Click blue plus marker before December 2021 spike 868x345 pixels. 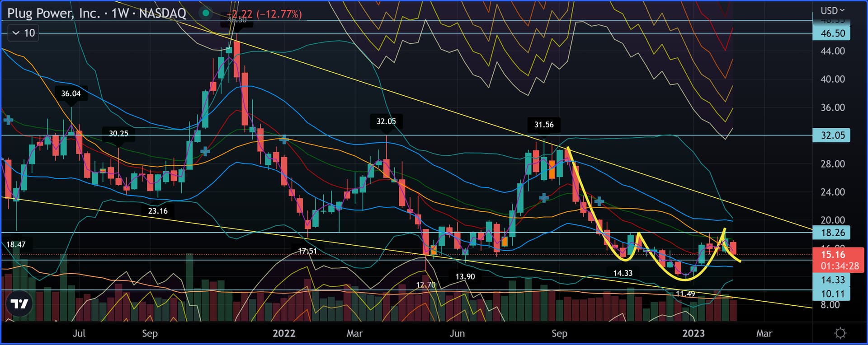click(205, 151)
